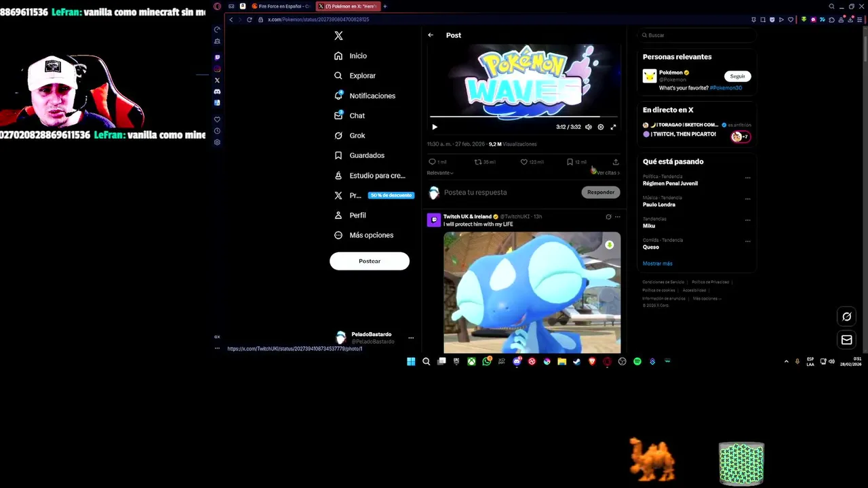The height and width of the screenshot is (488, 868).
Task: Open the floating Grok button
Action: (847, 317)
